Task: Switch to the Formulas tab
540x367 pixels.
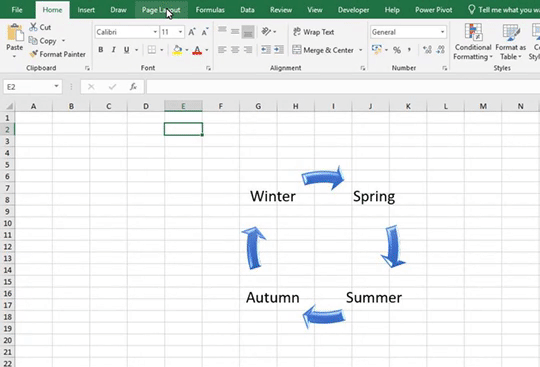Action: coord(210,10)
